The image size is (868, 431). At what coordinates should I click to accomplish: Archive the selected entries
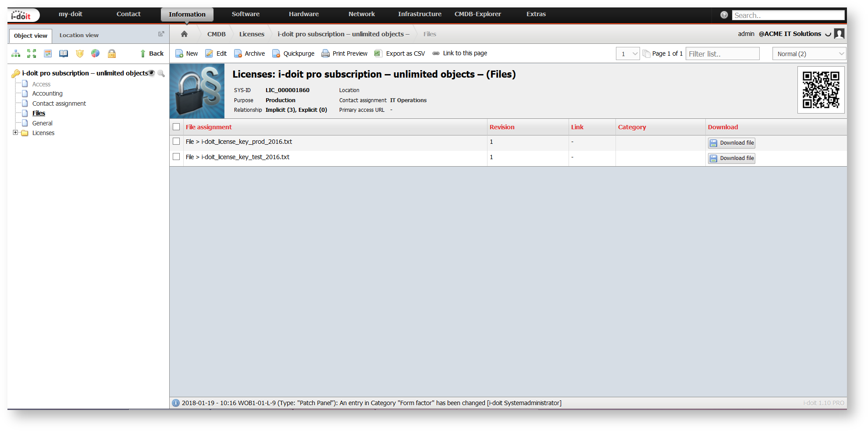[x=249, y=53]
